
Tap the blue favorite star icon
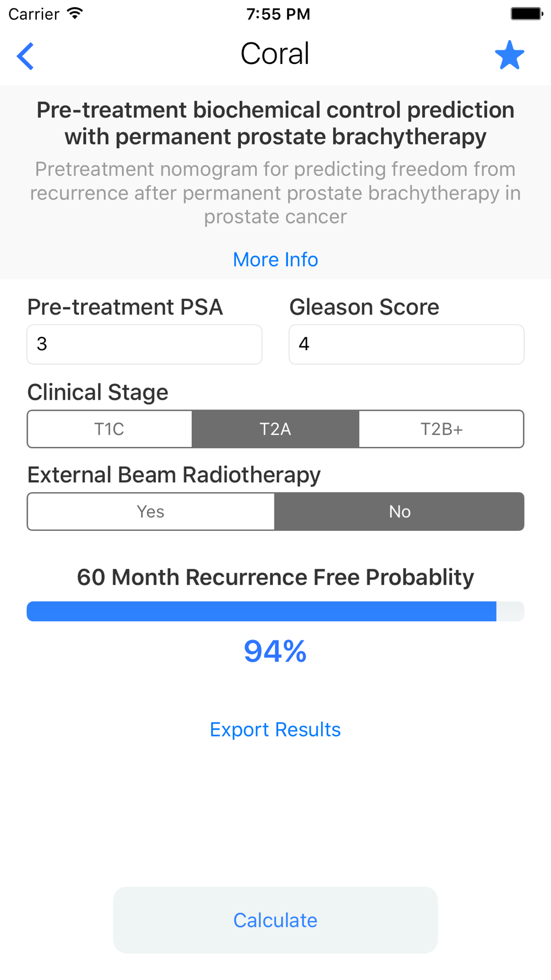tap(509, 55)
